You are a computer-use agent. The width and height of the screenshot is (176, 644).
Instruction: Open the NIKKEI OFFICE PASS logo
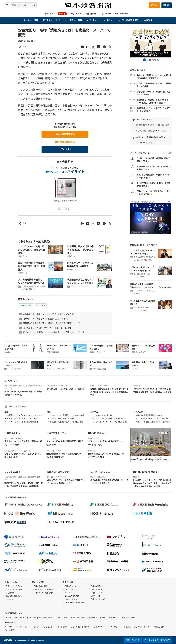pyautogui.click(x=82, y=570)
